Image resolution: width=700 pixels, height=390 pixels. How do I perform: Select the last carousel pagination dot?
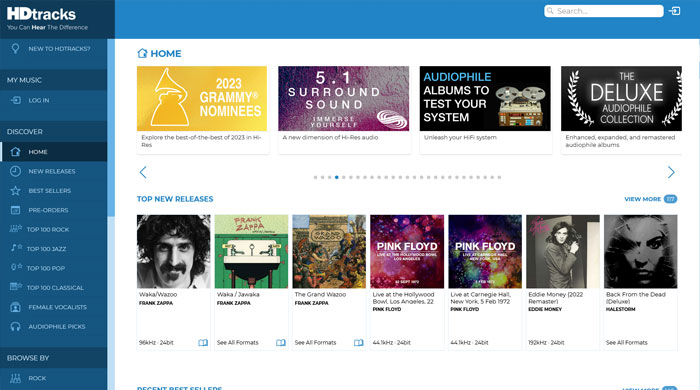[499, 178]
